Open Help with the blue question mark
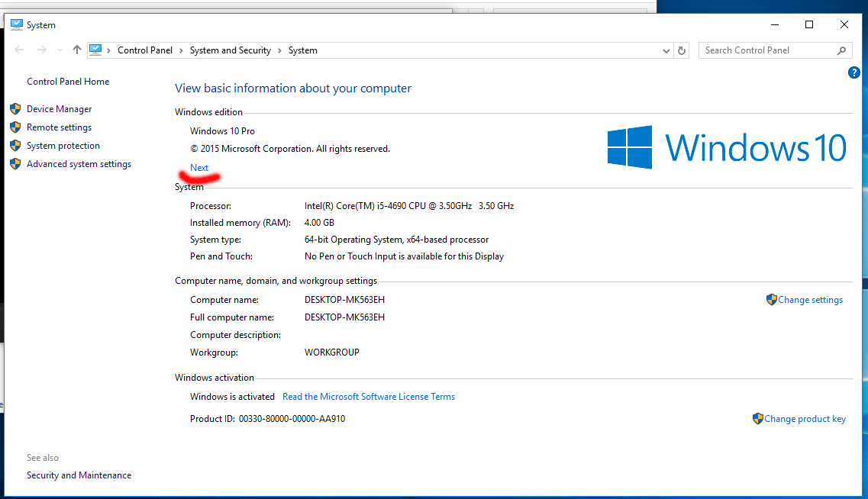 point(853,72)
